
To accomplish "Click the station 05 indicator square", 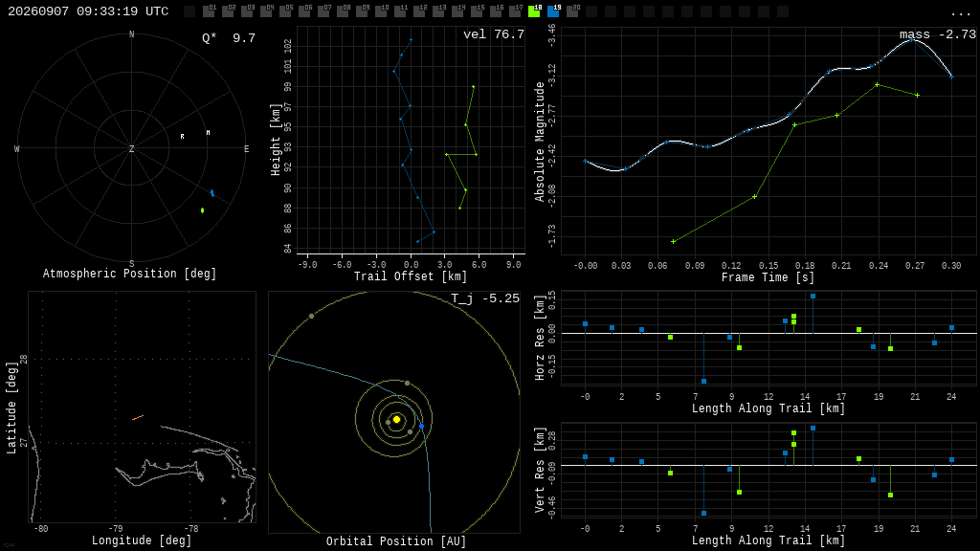I will pos(285,11).
